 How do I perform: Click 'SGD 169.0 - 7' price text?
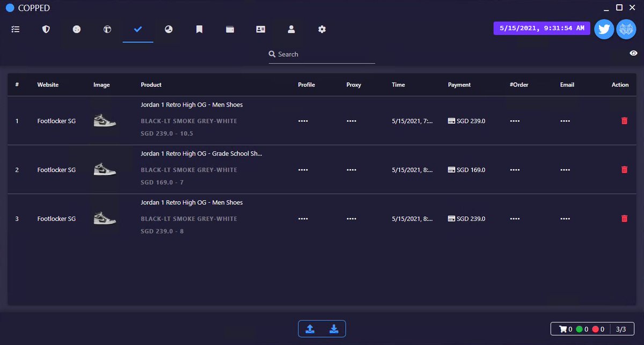(163, 182)
